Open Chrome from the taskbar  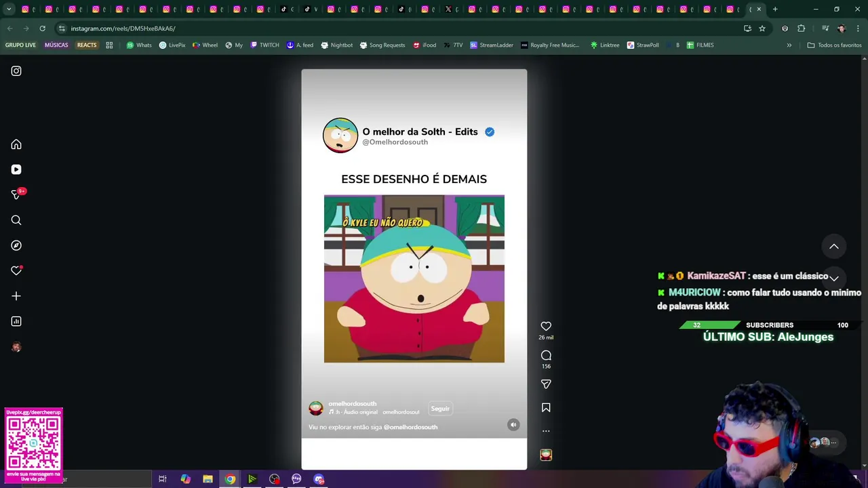click(x=230, y=479)
